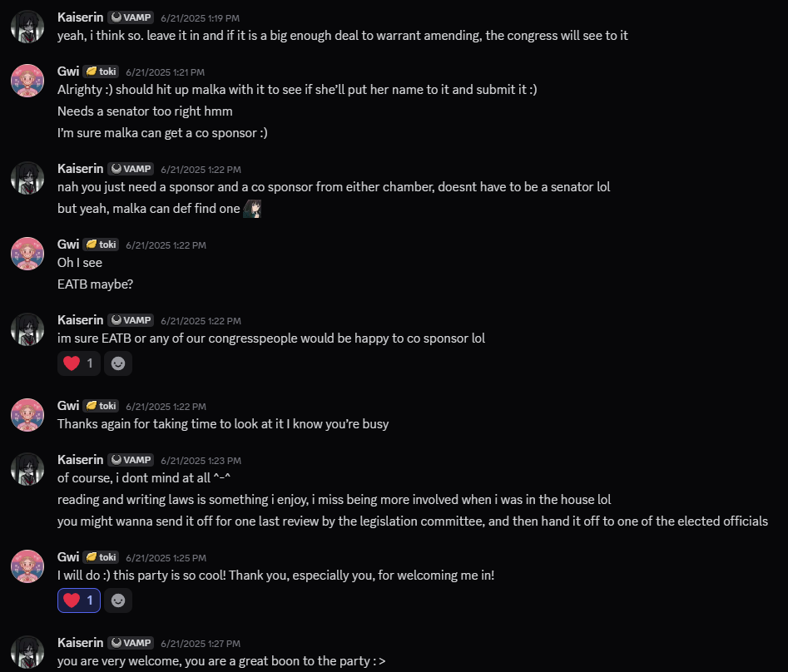The image size is (788, 672).
Task: Click the emoji after "malka can def find one"
Action: [253, 209]
